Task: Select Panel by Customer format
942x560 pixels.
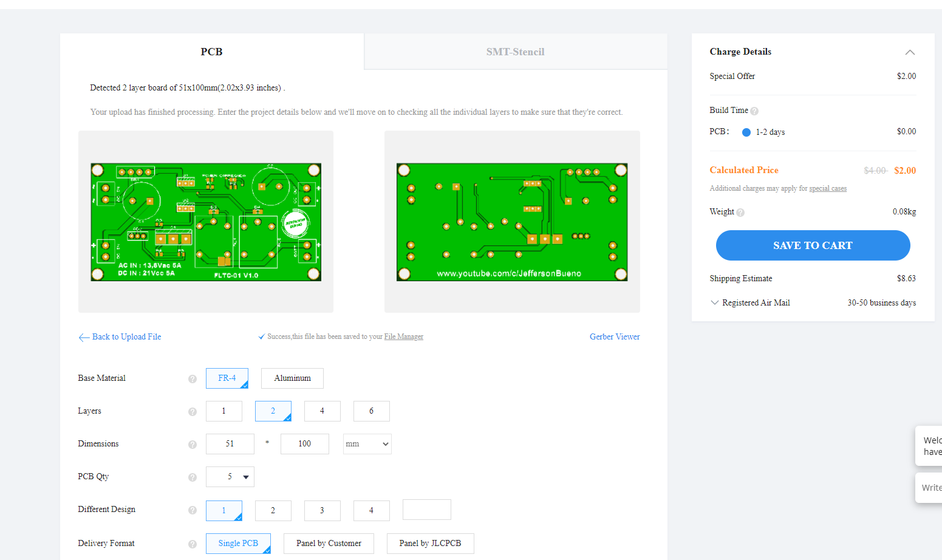Action: click(329, 544)
